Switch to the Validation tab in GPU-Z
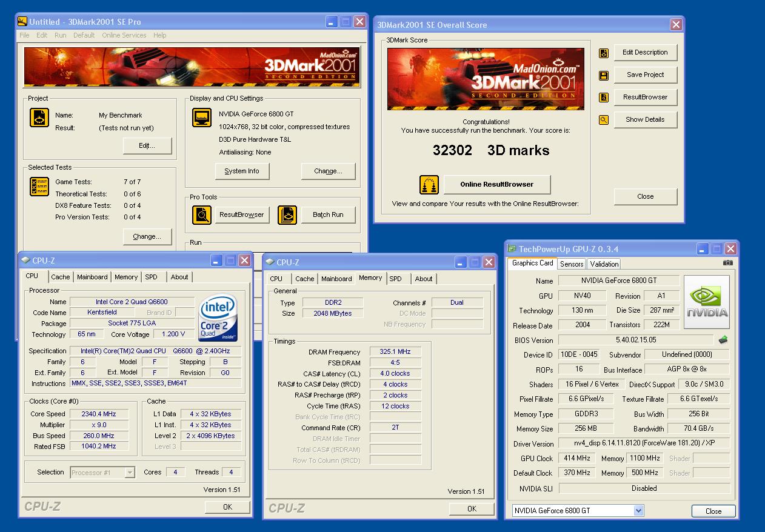 (x=604, y=264)
